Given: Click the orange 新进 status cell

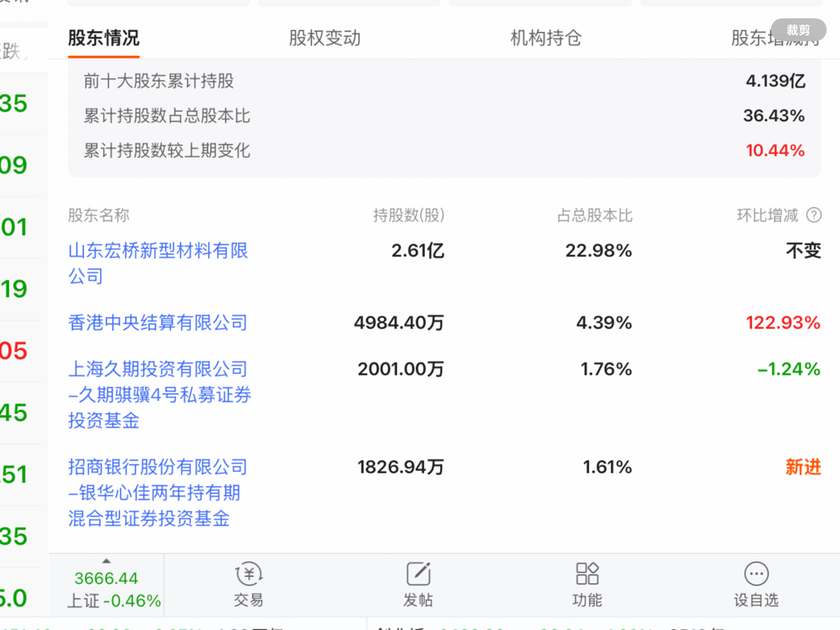Looking at the screenshot, I should click(x=804, y=467).
